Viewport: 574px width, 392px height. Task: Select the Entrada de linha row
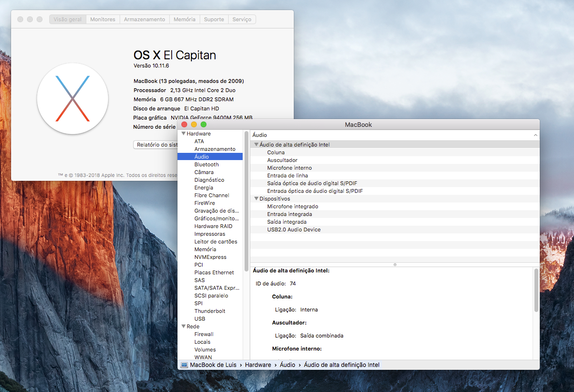pyautogui.click(x=395, y=176)
